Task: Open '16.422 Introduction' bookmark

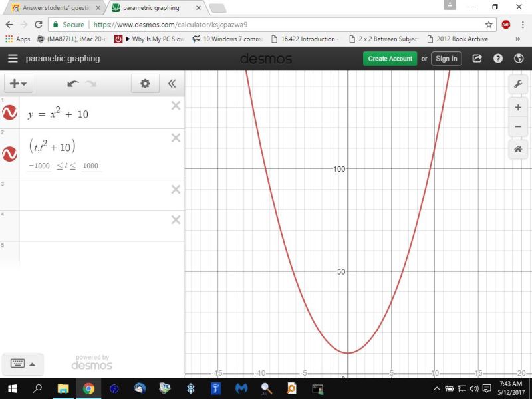Action: tap(305, 39)
